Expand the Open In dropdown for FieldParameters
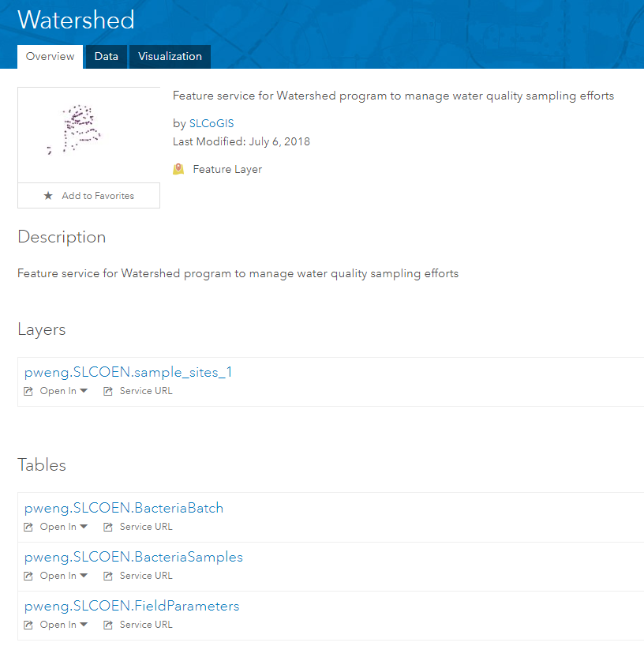Image resolution: width=644 pixels, height=650 pixels. [x=64, y=625]
